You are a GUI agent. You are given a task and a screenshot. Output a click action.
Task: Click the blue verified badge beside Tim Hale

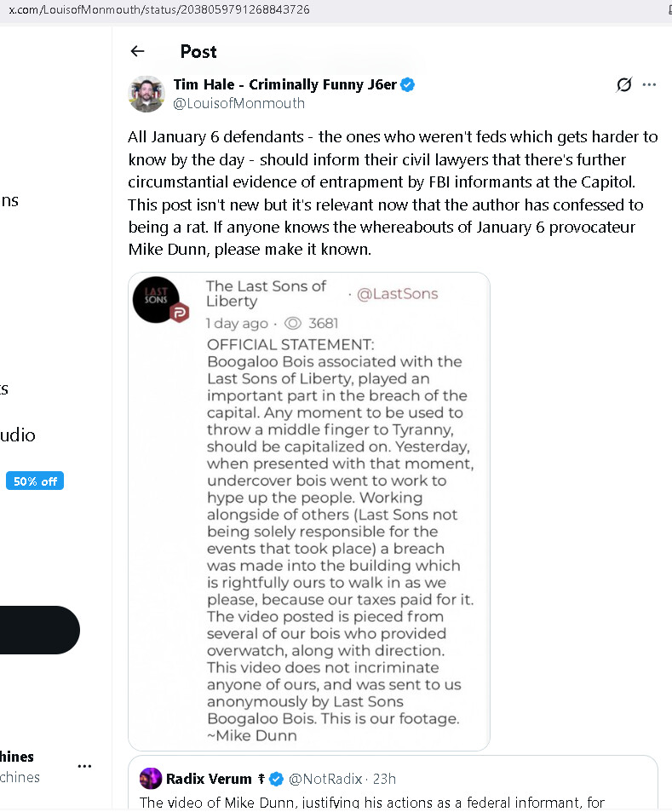[x=408, y=84]
